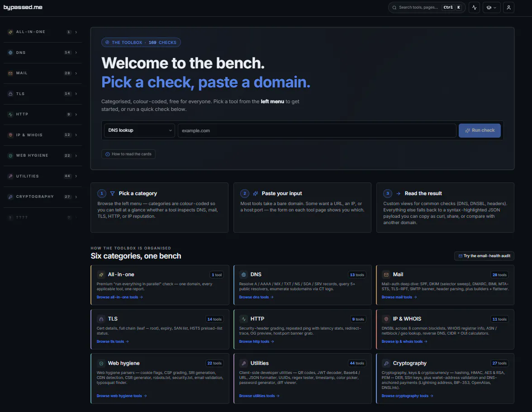Open the DNS lookup tool dropdown
532x412 pixels.
(139, 130)
